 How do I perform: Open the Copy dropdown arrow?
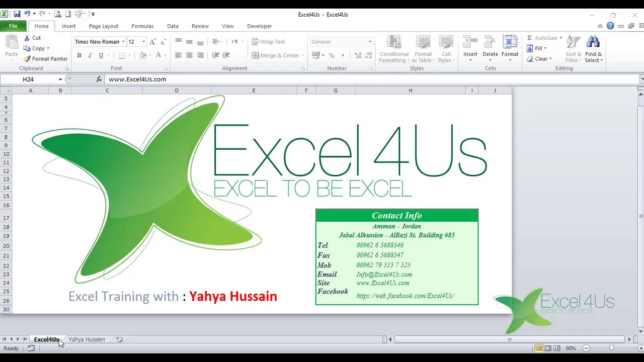pos(48,48)
